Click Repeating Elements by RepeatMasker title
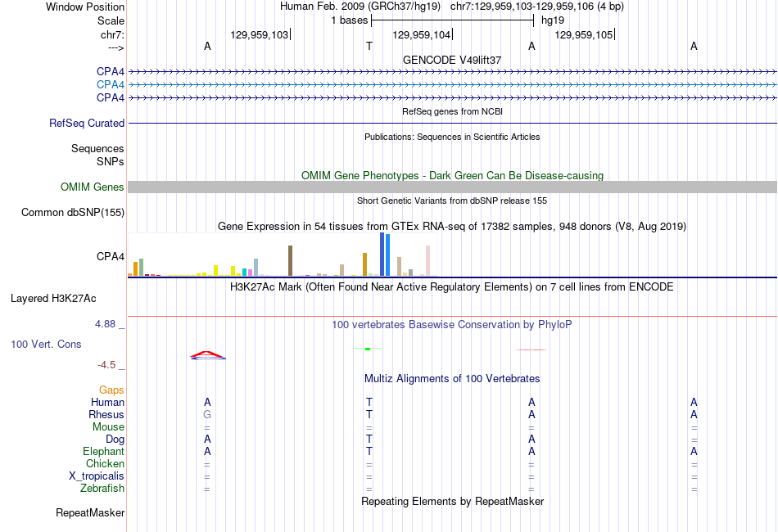Screen dimensions: 778x532 [x=452, y=501]
